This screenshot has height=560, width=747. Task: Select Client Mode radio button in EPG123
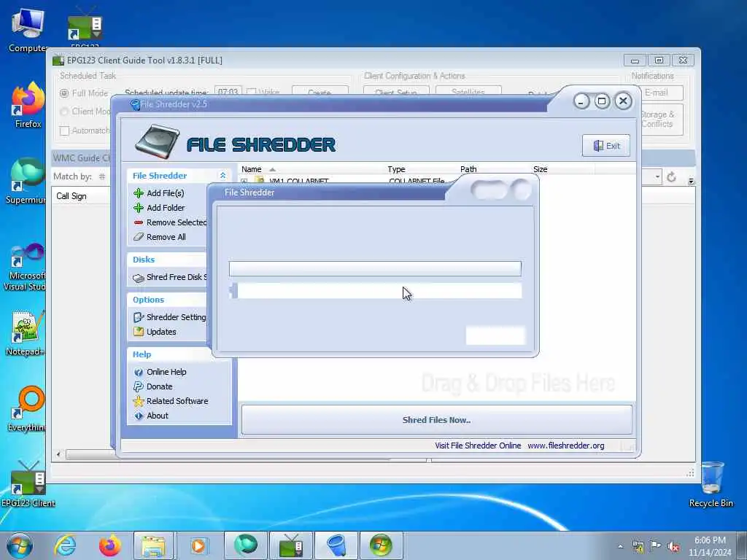pos(64,112)
